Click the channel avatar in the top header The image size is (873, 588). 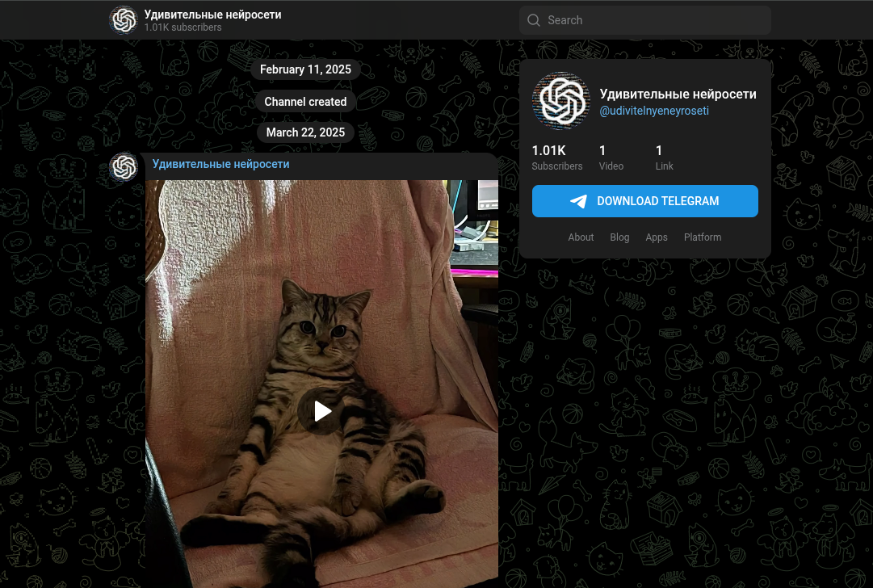click(124, 20)
